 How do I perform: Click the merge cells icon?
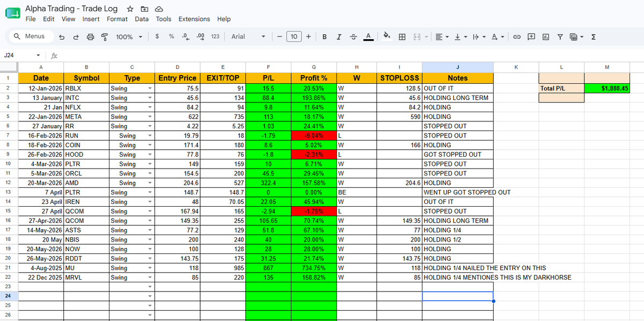click(416, 37)
